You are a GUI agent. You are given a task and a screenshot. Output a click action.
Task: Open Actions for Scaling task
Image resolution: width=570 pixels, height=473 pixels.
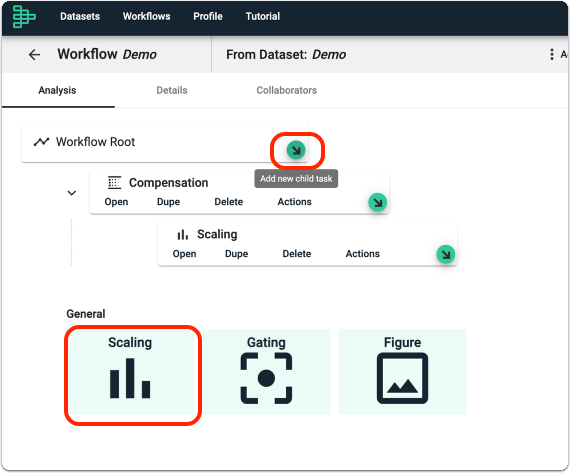click(362, 254)
